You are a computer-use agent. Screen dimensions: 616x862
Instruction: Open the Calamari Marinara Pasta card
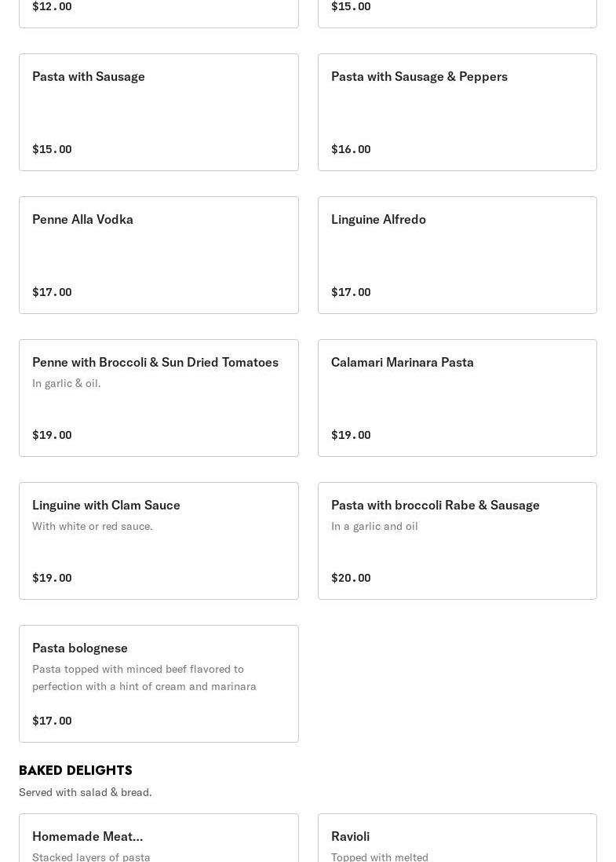pyautogui.click(x=457, y=398)
